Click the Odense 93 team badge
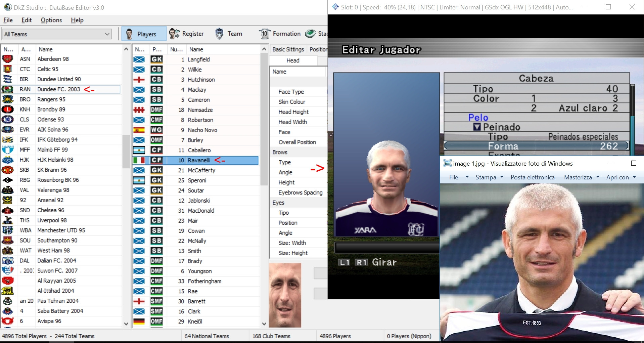 tap(7, 120)
